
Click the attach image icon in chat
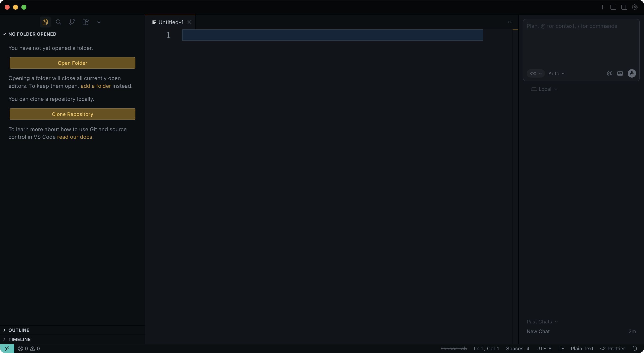(620, 74)
